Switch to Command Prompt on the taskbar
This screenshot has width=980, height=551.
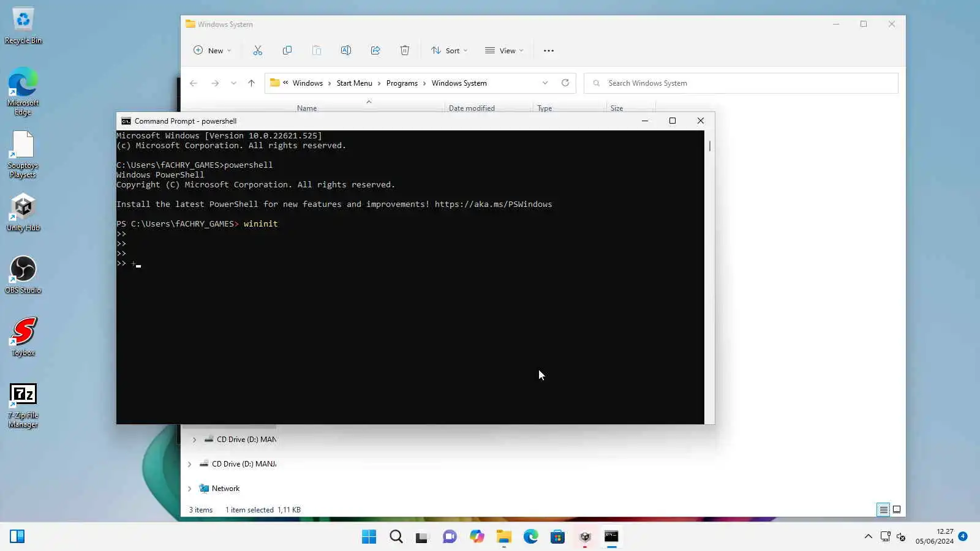[611, 537]
